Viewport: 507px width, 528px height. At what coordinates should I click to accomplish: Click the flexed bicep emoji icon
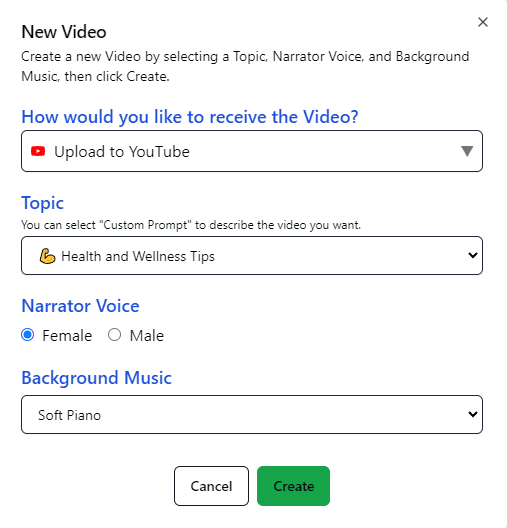pyautogui.click(x=47, y=256)
